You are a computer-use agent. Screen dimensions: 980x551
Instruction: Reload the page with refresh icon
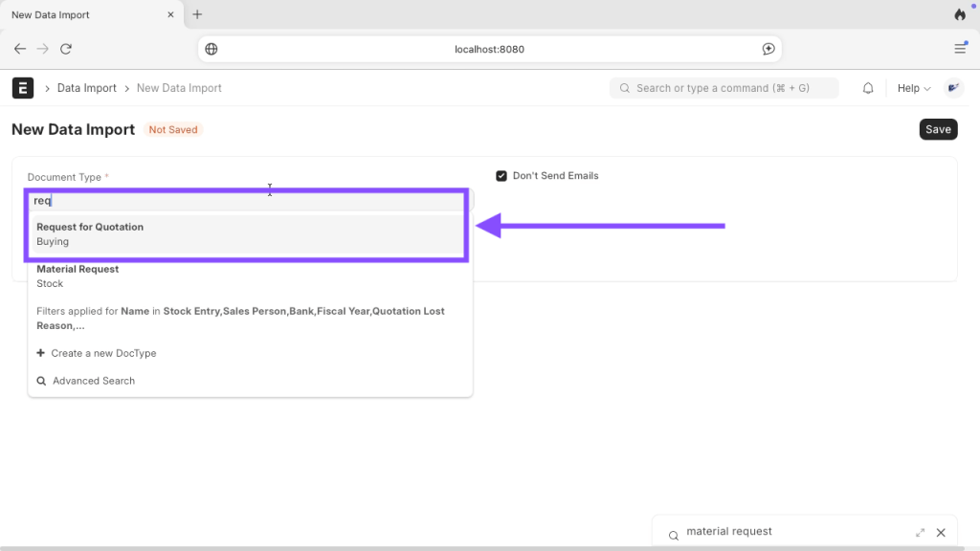(66, 49)
